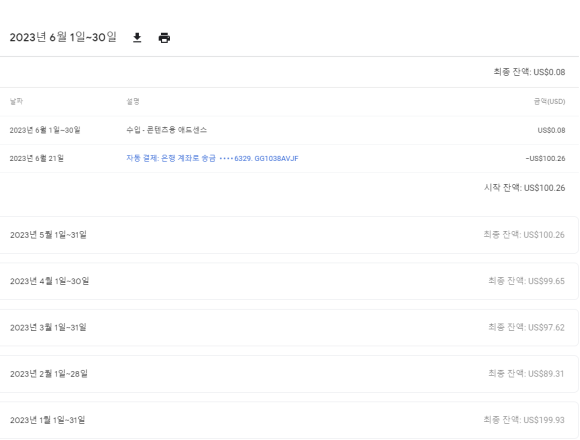Image resolution: width=580 pixels, height=440 pixels.
Task: Click the 2023년 6월 21일 date cell
Action: click(x=37, y=158)
